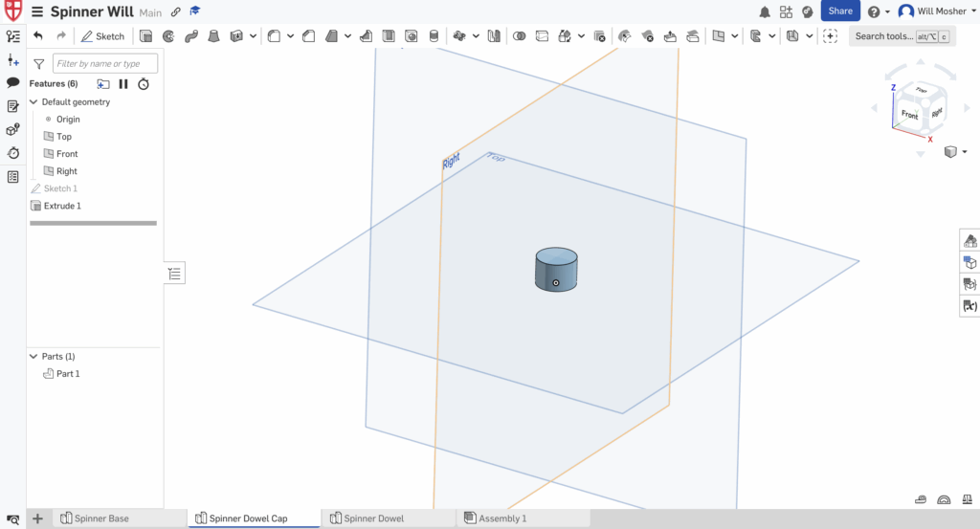Choose the Sweep tool
This screenshot has width=980, height=529.
coord(190,36)
